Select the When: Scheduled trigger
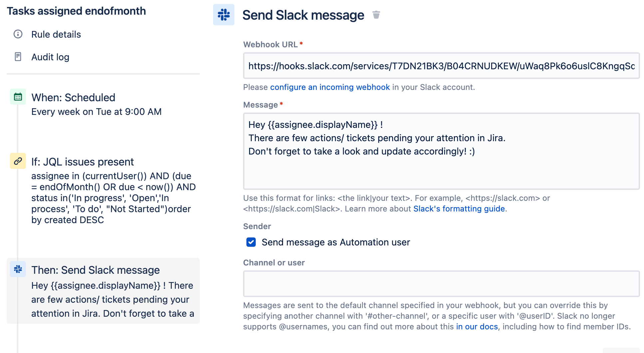The width and height of the screenshot is (644, 353). click(x=73, y=98)
